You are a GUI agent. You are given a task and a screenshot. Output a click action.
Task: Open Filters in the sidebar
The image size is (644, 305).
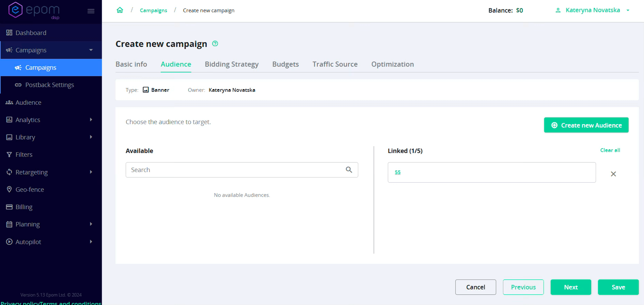24,154
